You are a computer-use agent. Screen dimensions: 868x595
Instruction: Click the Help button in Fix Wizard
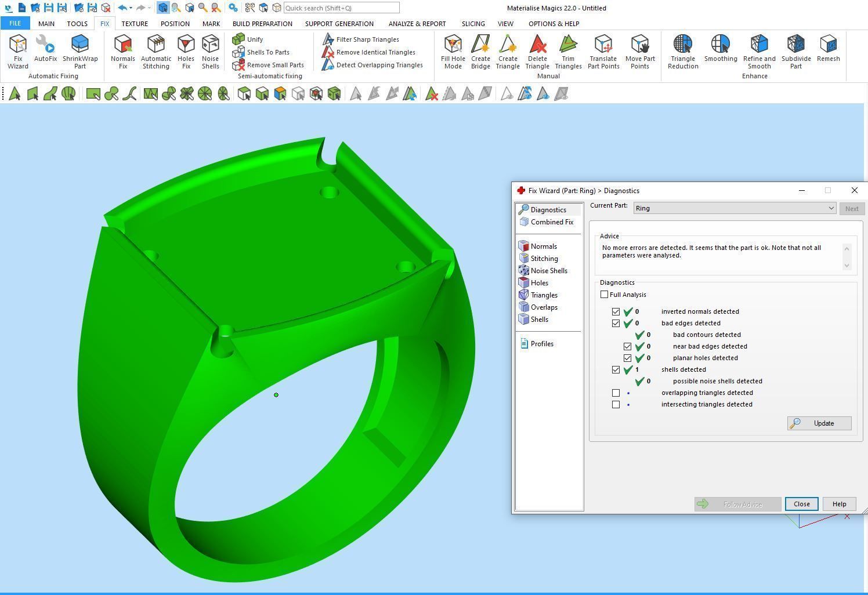839,504
